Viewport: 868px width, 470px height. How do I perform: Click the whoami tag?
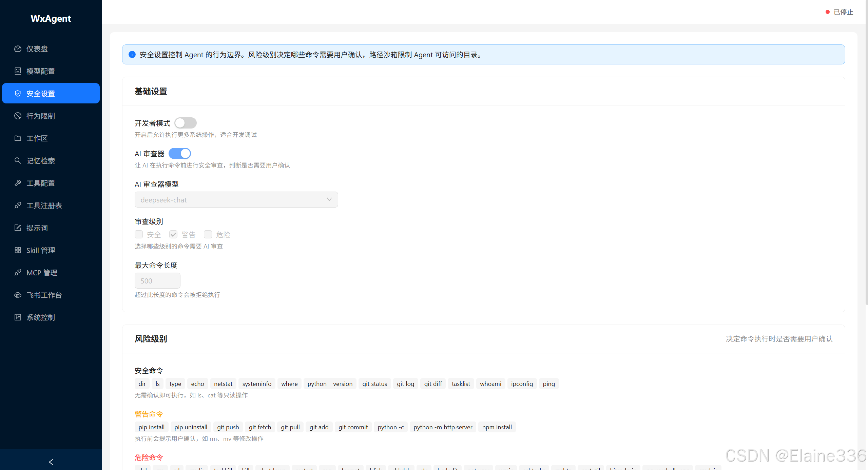pyautogui.click(x=490, y=384)
